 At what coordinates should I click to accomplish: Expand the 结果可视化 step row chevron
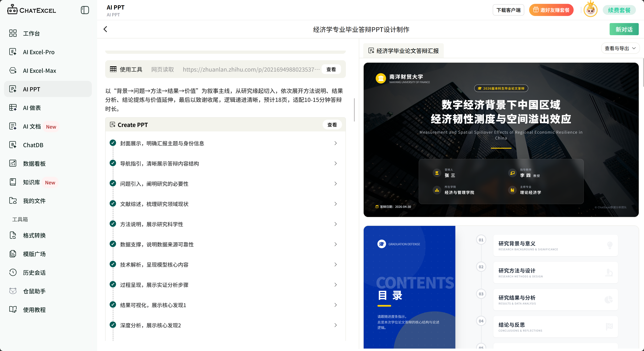336,305
